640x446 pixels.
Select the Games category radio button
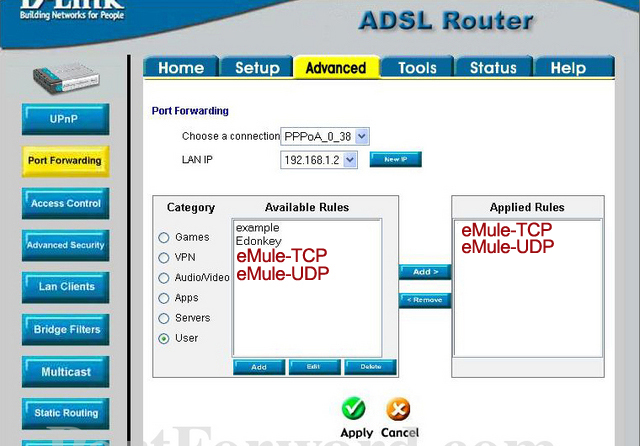click(164, 237)
